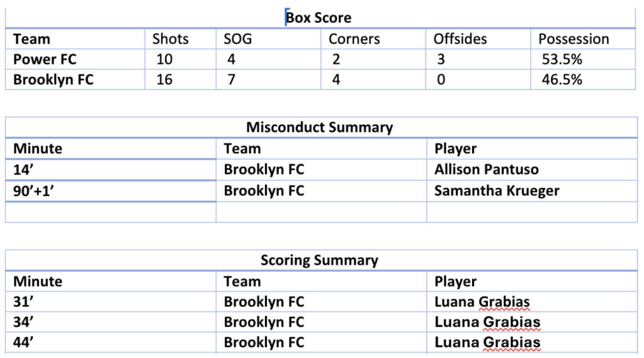This screenshot has width=644, height=358.
Task: Click the Misconduct Summary heading
Action: pyautogui.click(x=320, y=127)
